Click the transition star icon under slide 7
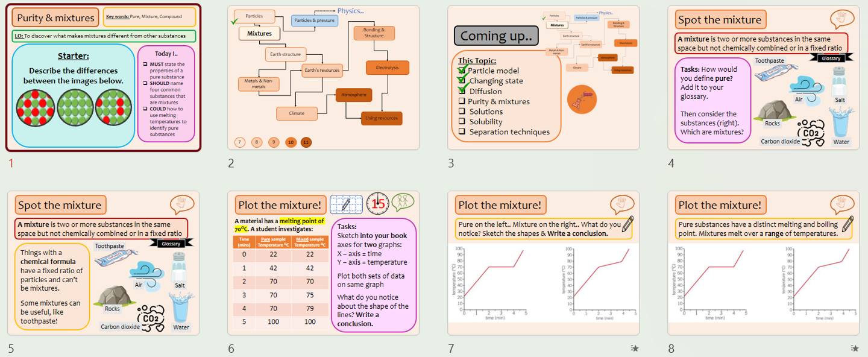Screen dimensions: 868x357 coord(635,349)
